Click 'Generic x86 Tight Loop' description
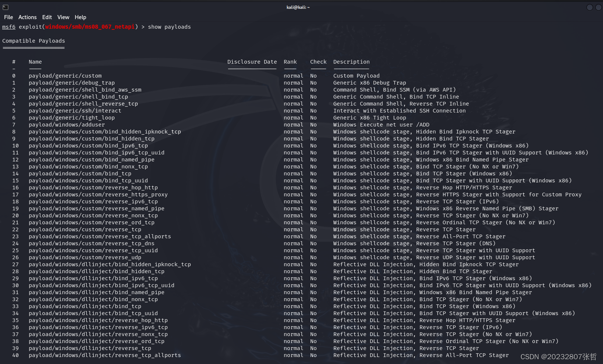Screen dimensions: 603x364 pyautogui.click(x=370, y=118)
